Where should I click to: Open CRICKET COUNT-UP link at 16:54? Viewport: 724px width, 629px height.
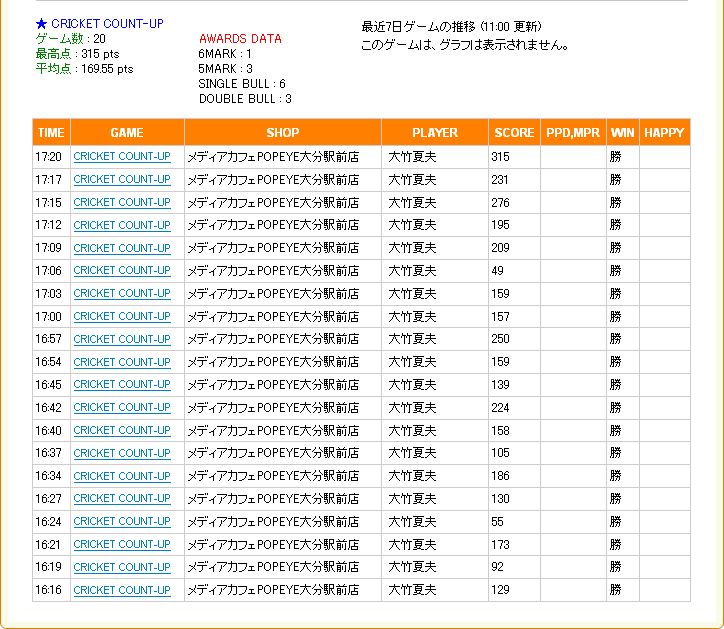coord(122,362)
